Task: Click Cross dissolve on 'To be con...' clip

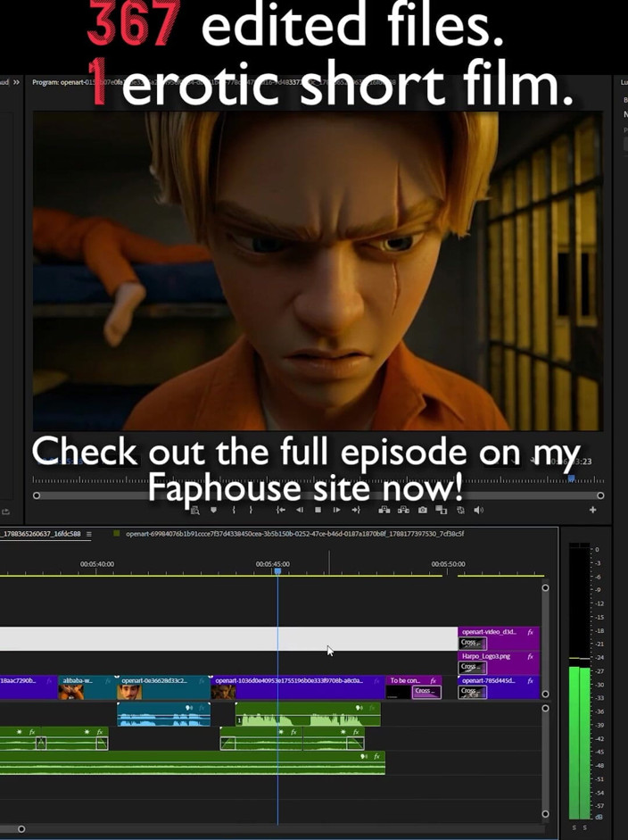Action: pyautogui.click(x=426, y=692)
